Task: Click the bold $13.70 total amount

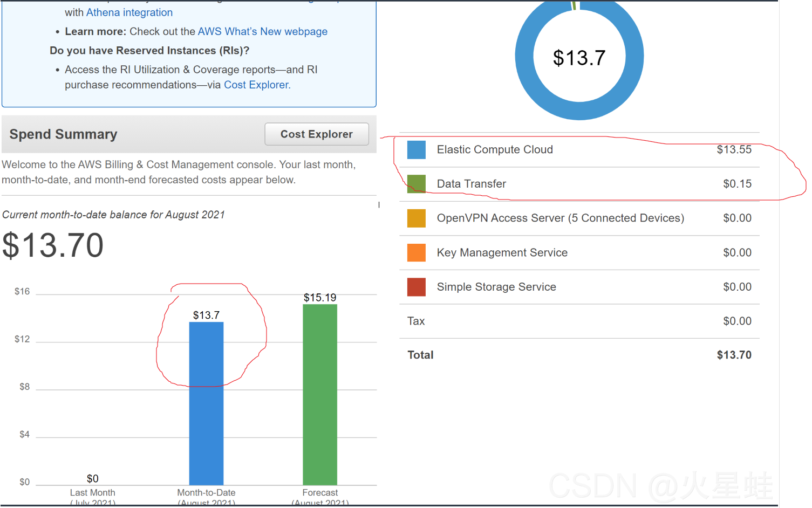Action: coord(734,355)
